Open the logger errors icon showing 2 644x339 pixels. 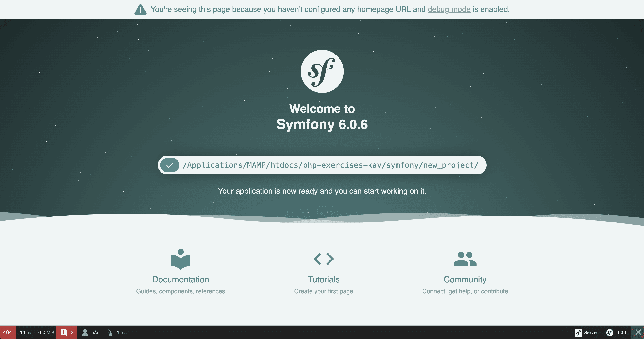pyautogui.click(x=67, y=332)
